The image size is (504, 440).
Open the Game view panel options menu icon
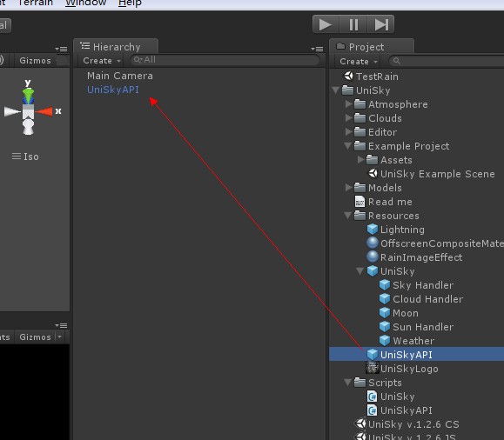(61, 325)
